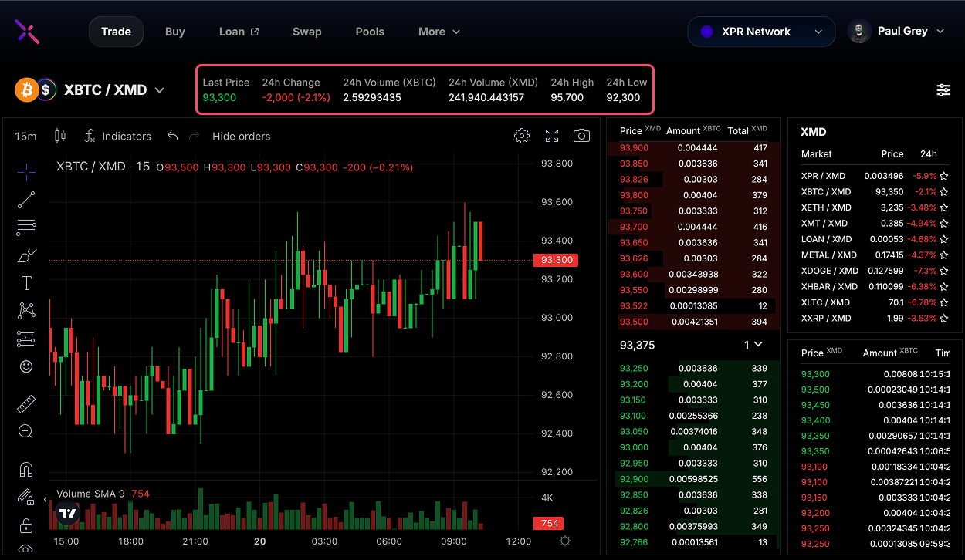Viewport: 965px width, 560px height.
Task: Expand the XBTC / XMD pair dropdown
Action: pos(159,90)
